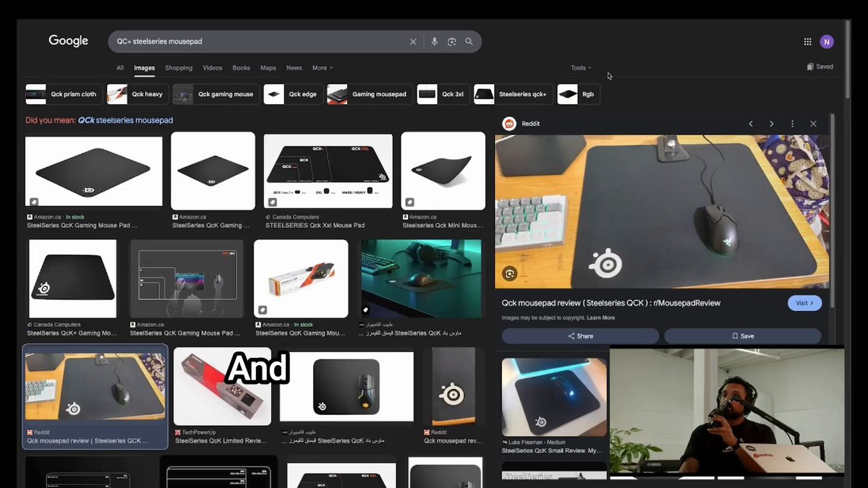
Task: Open SteelSeries QcK+ Gaming Canada Computers thumbnail
Action: click(x=72, y=279)
